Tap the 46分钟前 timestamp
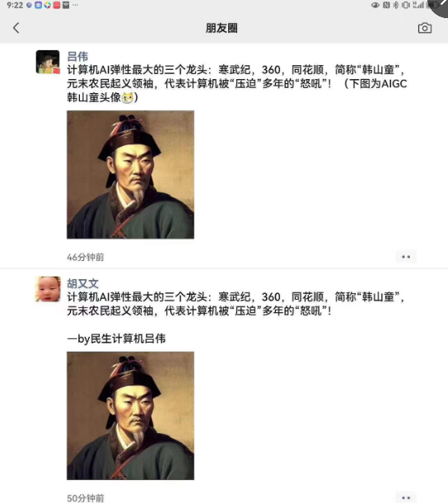This screenshot has width=448, height=503. (86, 257)
